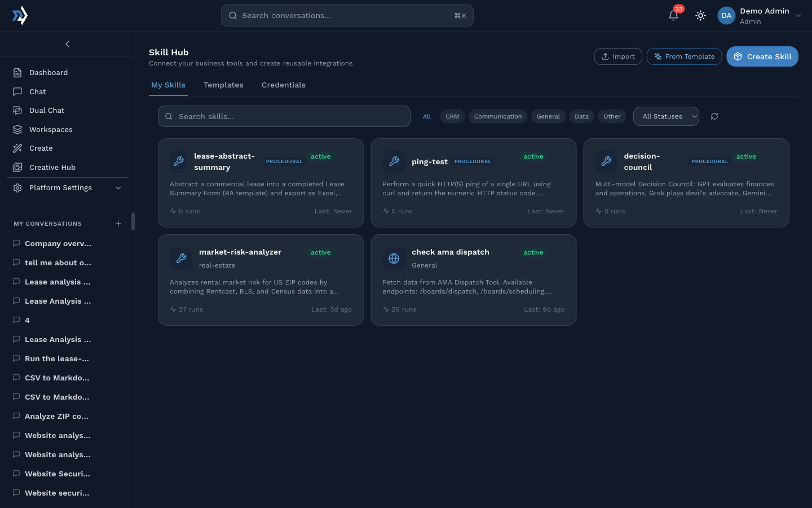Toggle the light/dark theme sun icon
Image resolution: width=812 pixels, height=508 pixels.
700,16
